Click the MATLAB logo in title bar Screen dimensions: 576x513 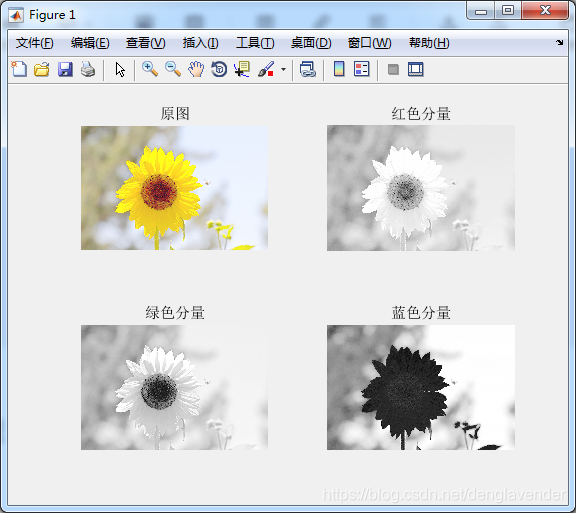[16, 15]
